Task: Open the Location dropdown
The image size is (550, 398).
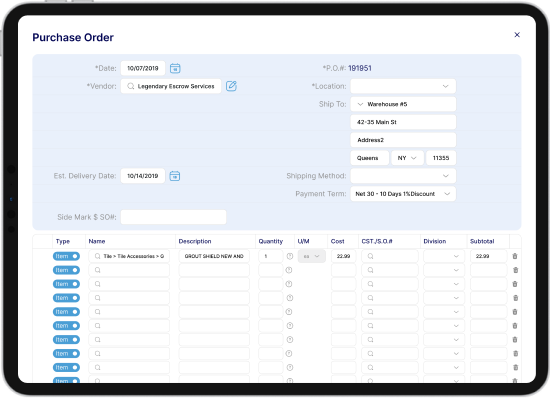Action: (x=403, y=86)
